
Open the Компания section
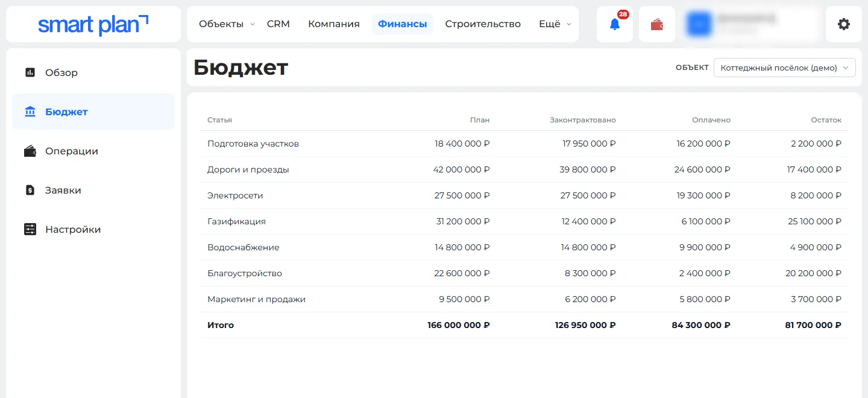tap(334, 24)
